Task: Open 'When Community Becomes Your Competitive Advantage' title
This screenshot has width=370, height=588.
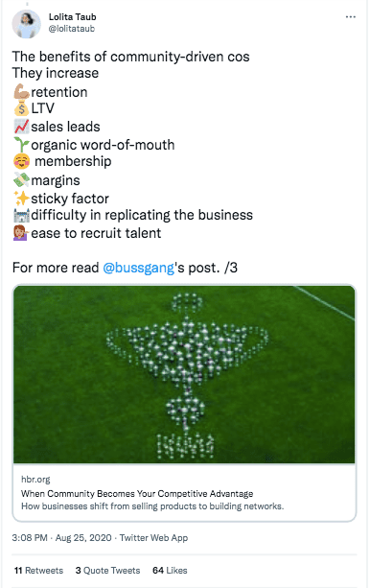Action: 137,493
